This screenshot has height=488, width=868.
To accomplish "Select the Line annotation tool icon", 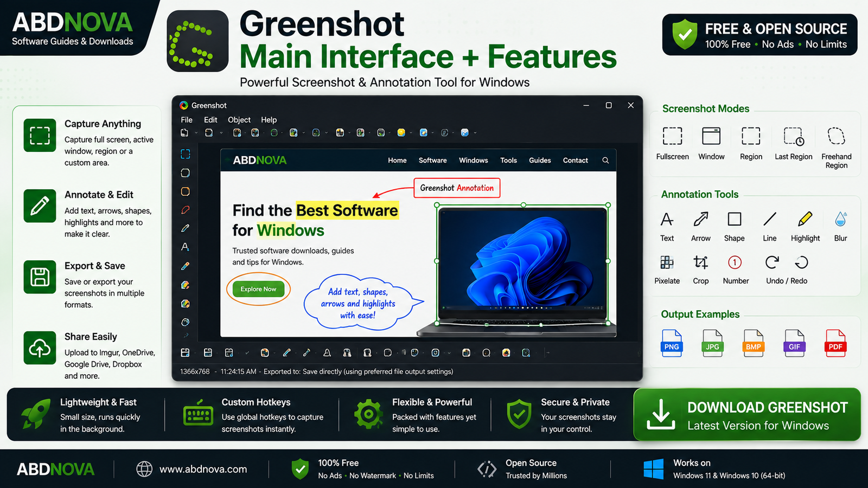I will (x=770, y=219).
